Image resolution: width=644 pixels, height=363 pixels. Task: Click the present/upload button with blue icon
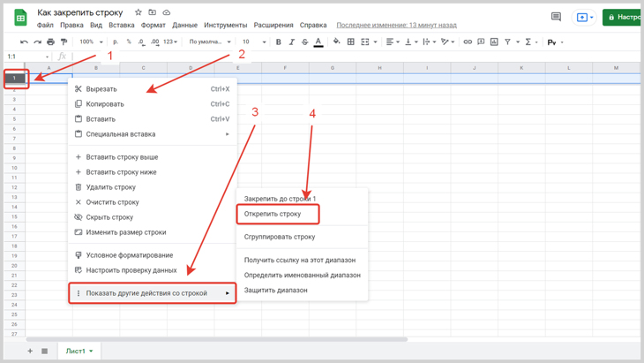[584, 18]
